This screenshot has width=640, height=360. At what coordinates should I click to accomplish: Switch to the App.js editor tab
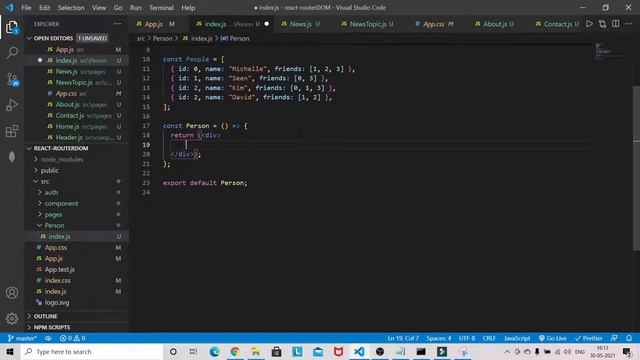click(x=155, y=24)
